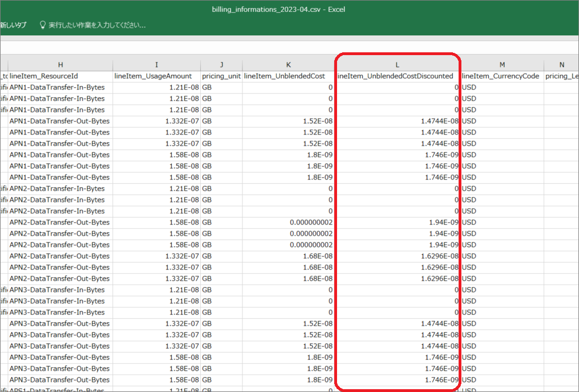Select the column L header
The height and width of the screenshot is (392, 579).
tap(397, 65)
